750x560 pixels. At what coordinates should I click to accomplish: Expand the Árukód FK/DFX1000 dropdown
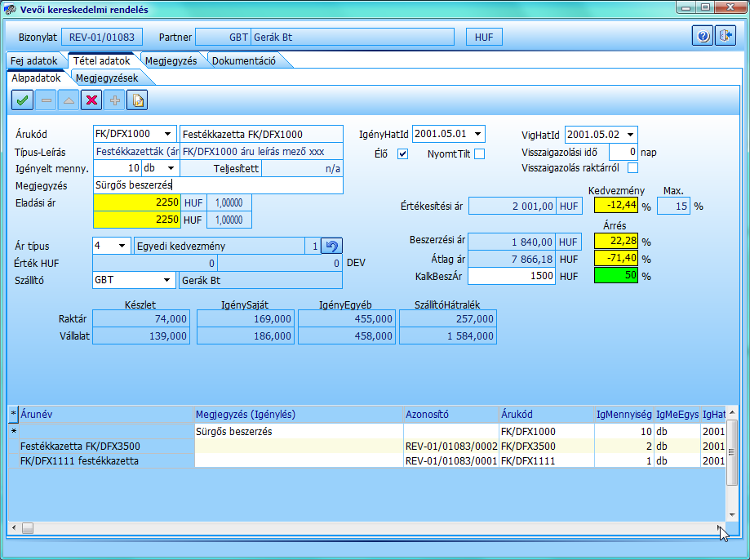point(167,134)
